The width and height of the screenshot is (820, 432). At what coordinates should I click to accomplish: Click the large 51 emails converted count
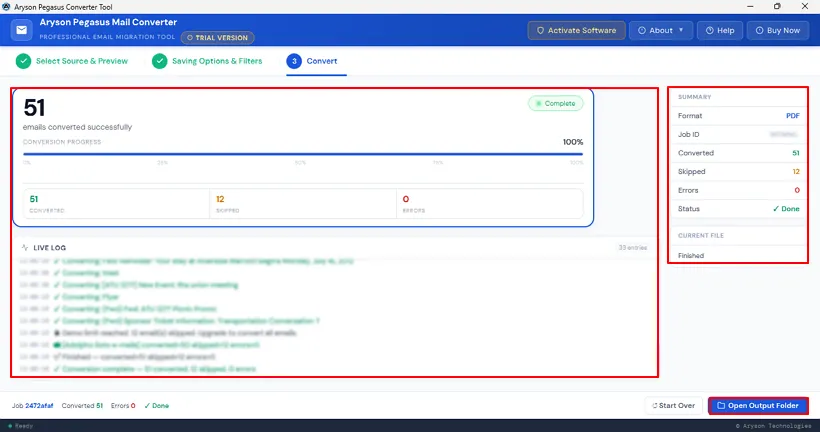34,108
